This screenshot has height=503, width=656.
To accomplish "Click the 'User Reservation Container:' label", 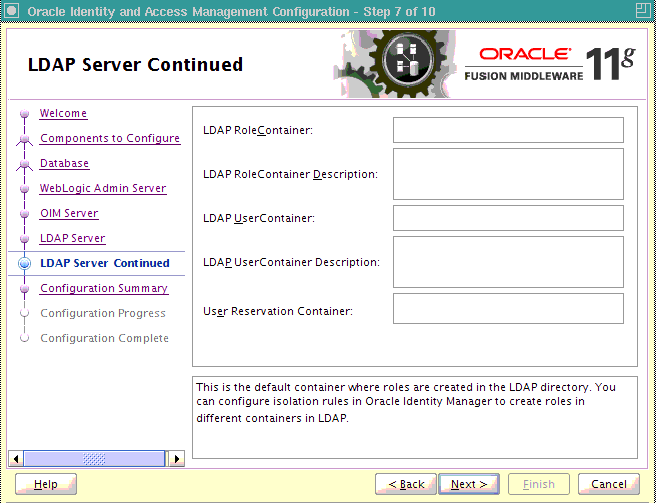I will point(278,311).
